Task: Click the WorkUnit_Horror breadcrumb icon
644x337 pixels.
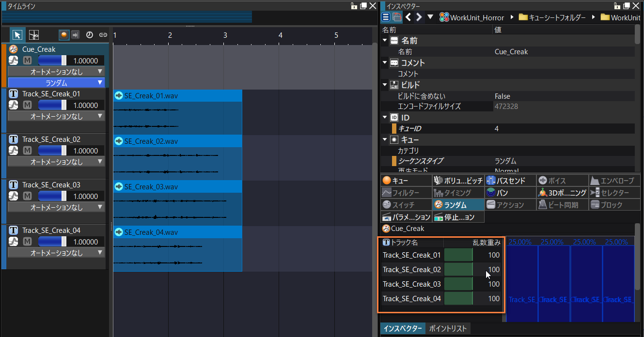Action: click(444, 17)
